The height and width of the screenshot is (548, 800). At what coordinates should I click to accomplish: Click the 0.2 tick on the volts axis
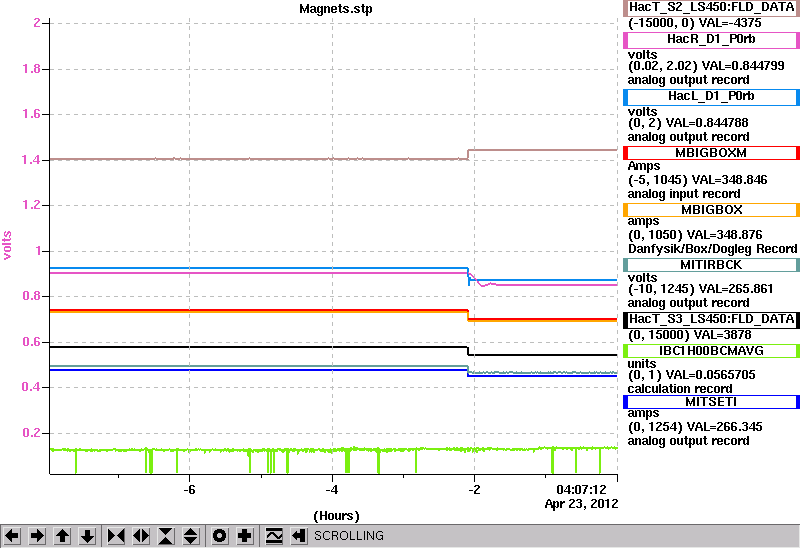(x=31, y=433)
